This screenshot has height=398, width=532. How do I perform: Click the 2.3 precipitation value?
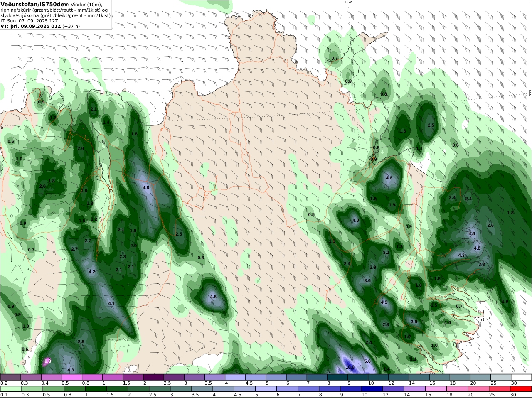pos(123,257)
